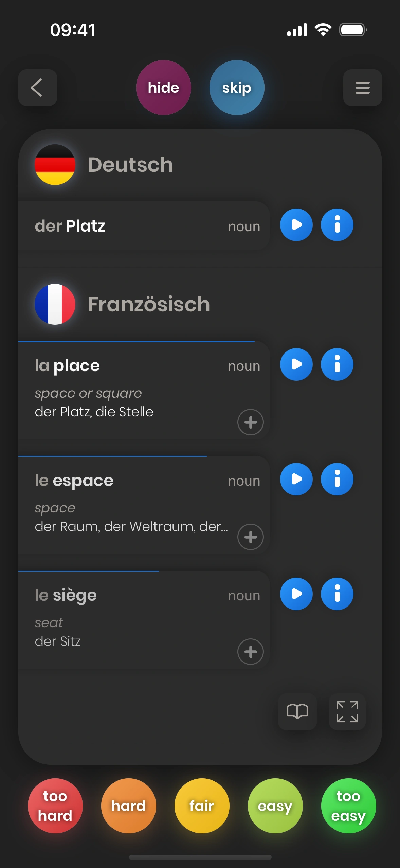Show info for der Platz
400x868 pixels.
[x=337, y=225]
